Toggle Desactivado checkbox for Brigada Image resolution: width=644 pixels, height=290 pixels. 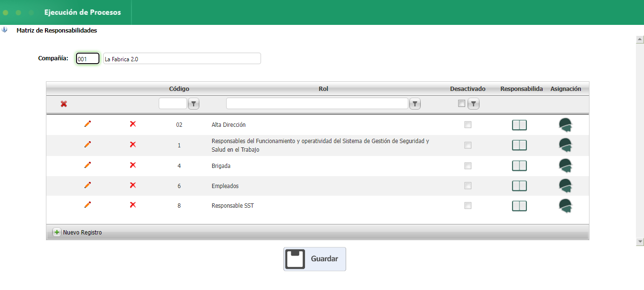click(x=468, y=166)
